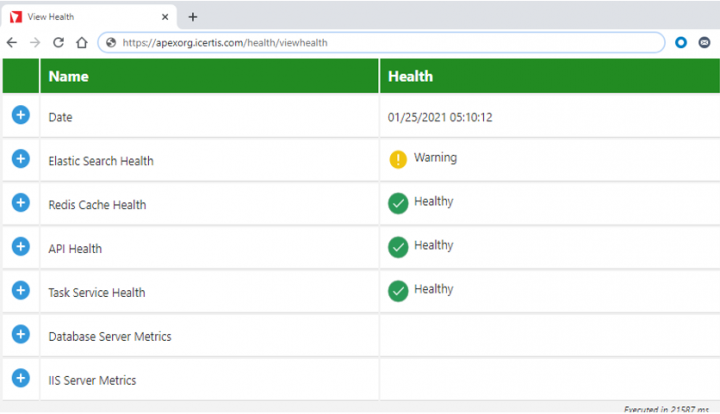Viewport: 720px width, 414px height.
Task: Expand Task Service Health row
Action: tap(21, 290)
